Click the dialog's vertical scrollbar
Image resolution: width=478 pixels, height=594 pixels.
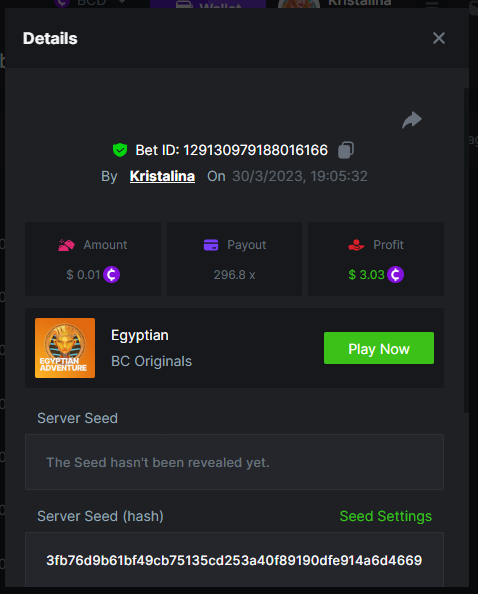click(466, 250)
